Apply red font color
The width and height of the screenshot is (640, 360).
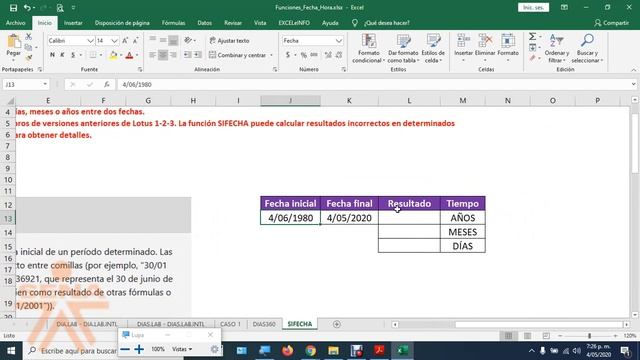(129, 55)
